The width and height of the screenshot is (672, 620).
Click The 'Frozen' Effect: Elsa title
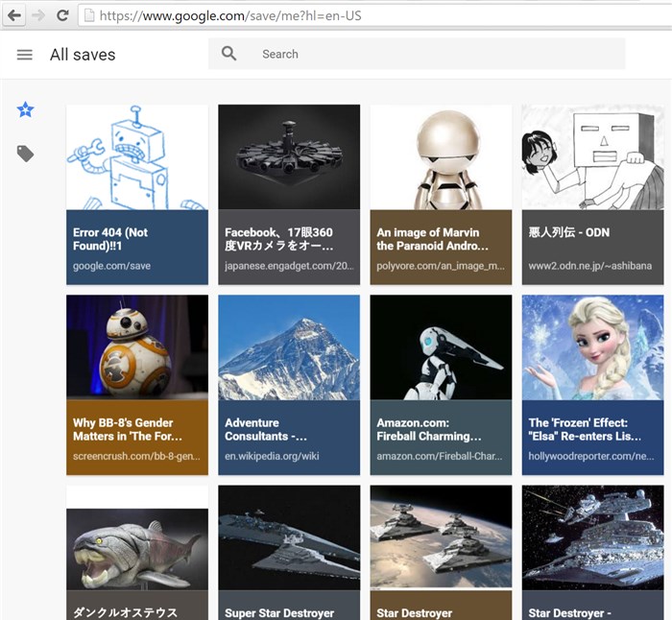coord(585,429)
